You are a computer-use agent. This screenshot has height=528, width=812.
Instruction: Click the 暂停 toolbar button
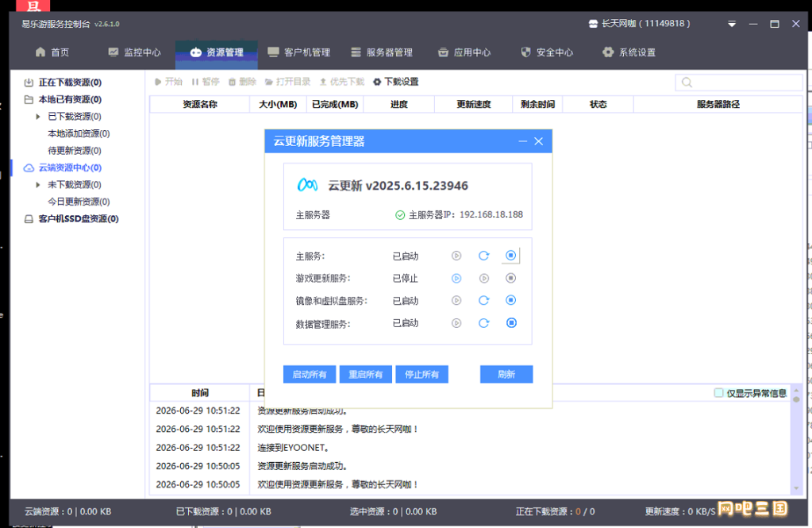click(206, 82)
